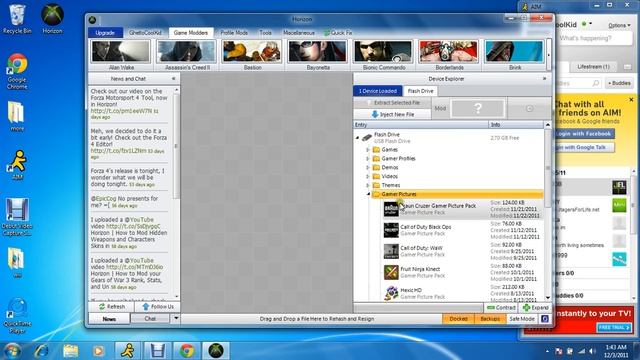Refresh the news feed

tap(111, 307)
